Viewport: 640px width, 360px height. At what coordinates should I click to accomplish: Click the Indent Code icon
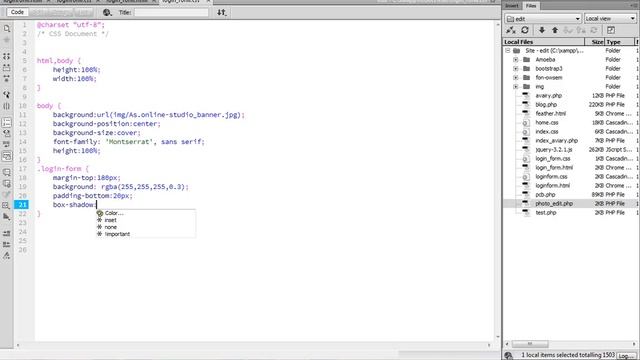tap(7, 233)
